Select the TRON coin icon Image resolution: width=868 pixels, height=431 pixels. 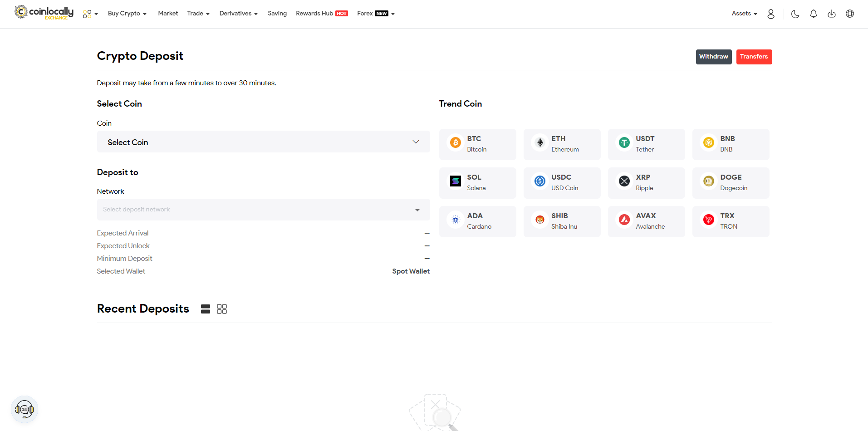[x=708, y=220]
